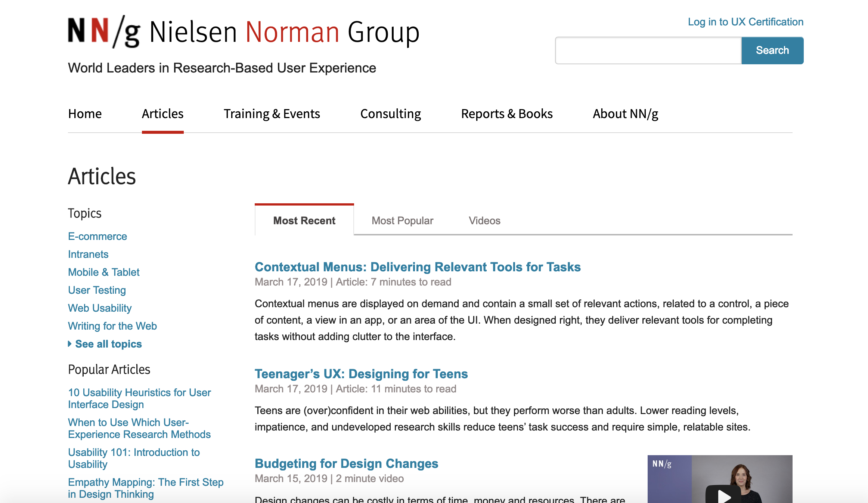868x503 pixels.
Task: Open the Intranets topic
Action: coord(88,254)
